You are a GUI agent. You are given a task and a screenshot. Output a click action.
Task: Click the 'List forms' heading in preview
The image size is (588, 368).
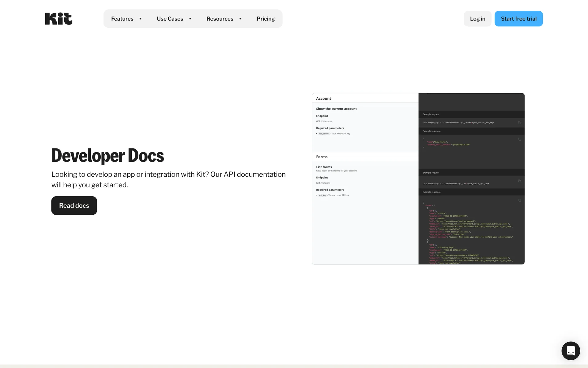point(324,167)
